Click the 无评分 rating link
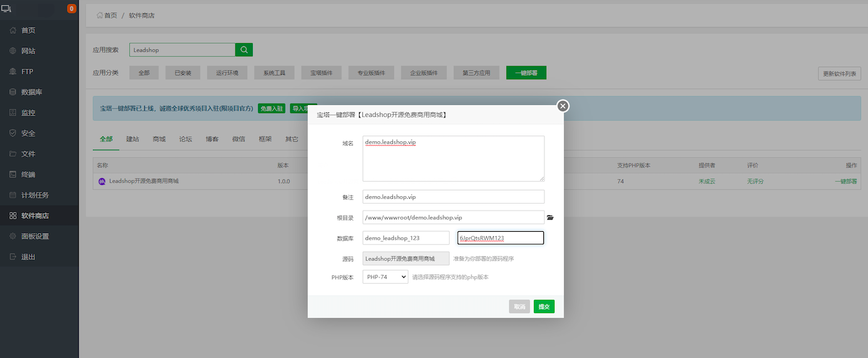Image resolution: width=868 pixels, height=358 pixels. point(756,181)
